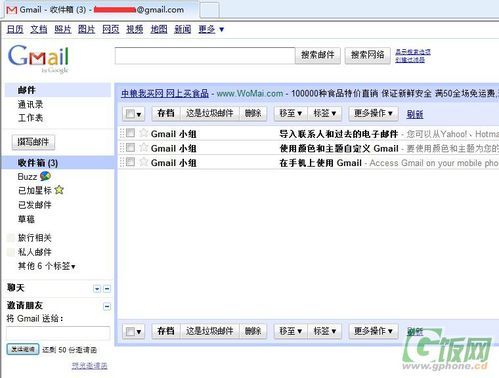This screenshot has height=378, width=499.
Task: Open 新闻 from the top navigation
Action: coord(183,29)
